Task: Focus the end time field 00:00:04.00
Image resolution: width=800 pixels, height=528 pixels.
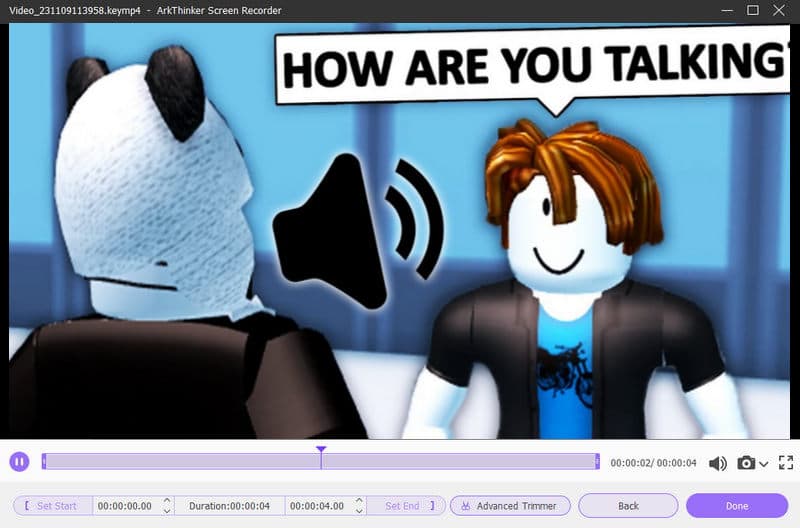Action: 317,506
